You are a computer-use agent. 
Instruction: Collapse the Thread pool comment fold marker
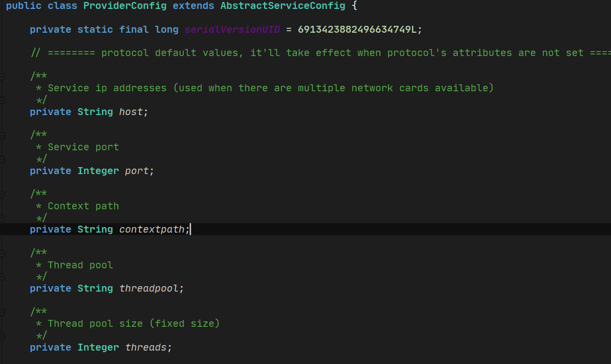point(2,253)
